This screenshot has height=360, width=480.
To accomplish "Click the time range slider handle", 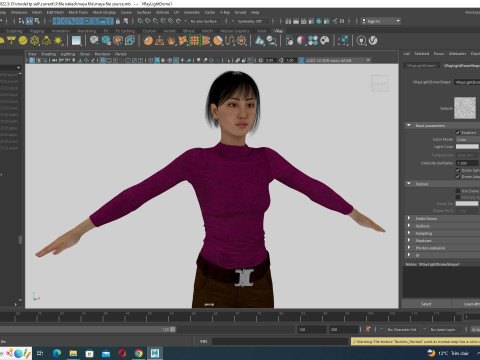I will point(173,329).
